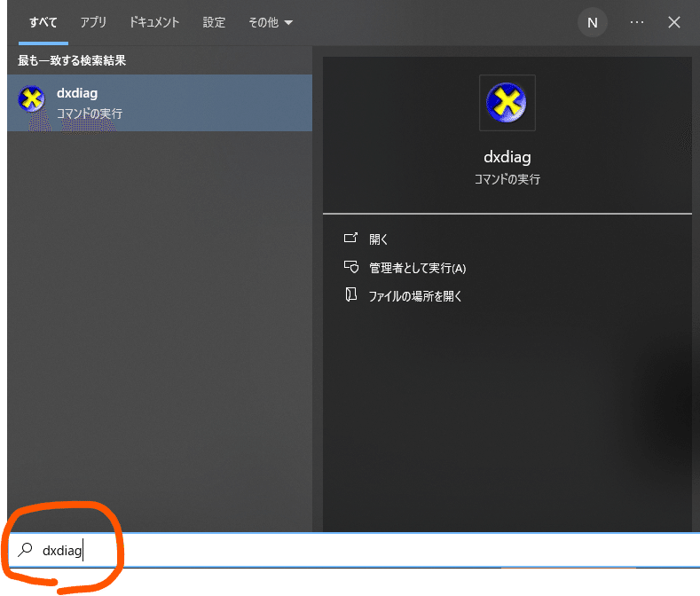Image resolution: width=700 pixels, height=596 pixels.
Task: Close the search panel
Action: [x=674, y=22]
